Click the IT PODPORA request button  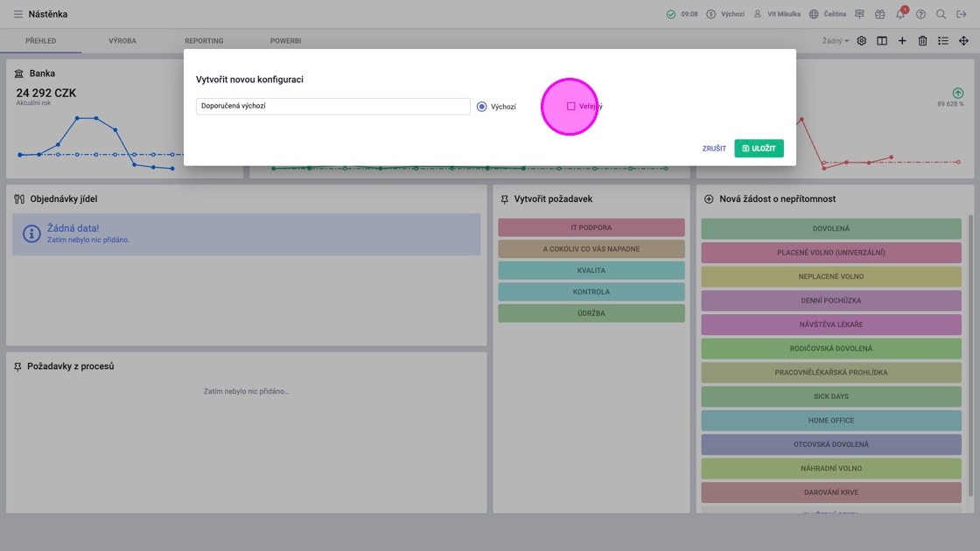[591, 227]
